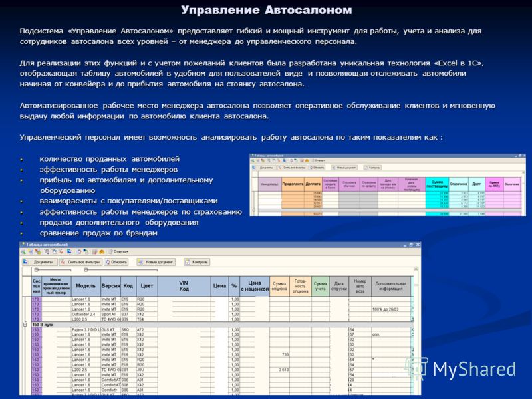Close the lower Таблица автомобилей window

click(418, 245)
